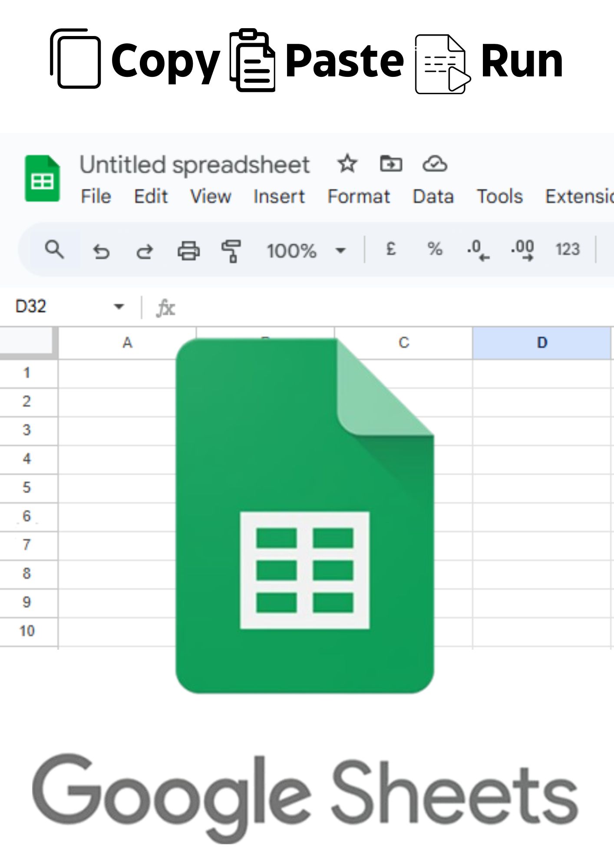This screenshot has height=868, width=614.
Task: Select row 1 header
Action: click(29, 373)
